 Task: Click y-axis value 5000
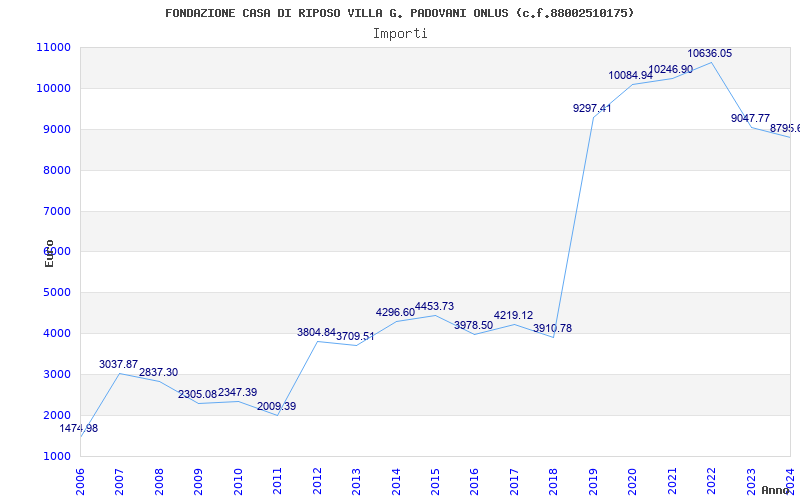56,292
